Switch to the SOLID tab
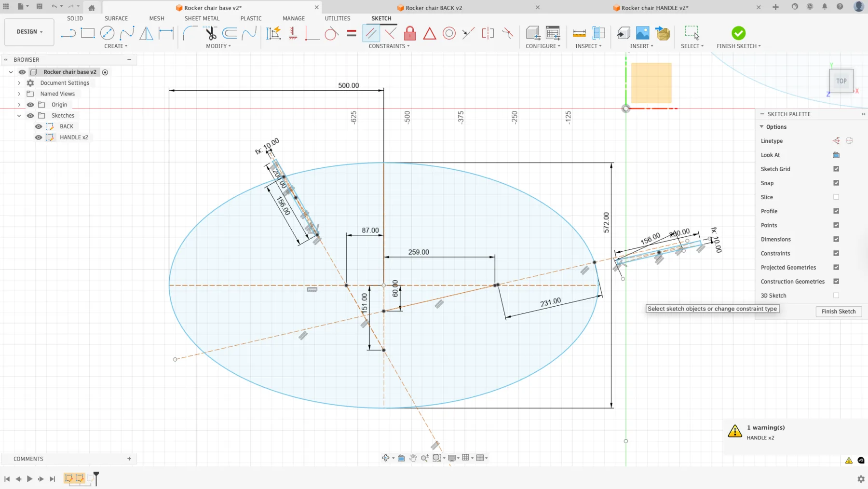The width and height of the screenshot is (868, 489). [x=75, y=18]
